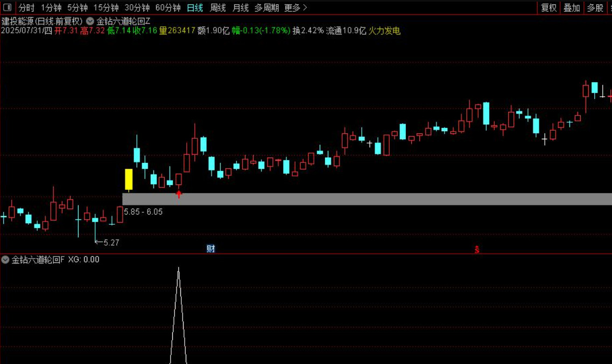Expand the 金钻六道轮回F sub-indicator dropdown
The height and width of the screenshot is (364, 612).
[x=5, y=260]
